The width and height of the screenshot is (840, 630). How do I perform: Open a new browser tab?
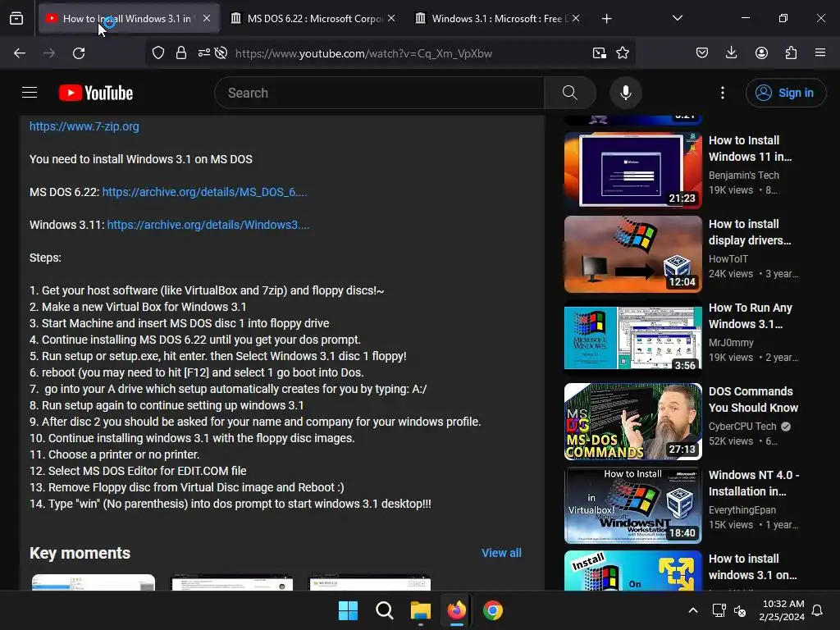click(606, 19)
